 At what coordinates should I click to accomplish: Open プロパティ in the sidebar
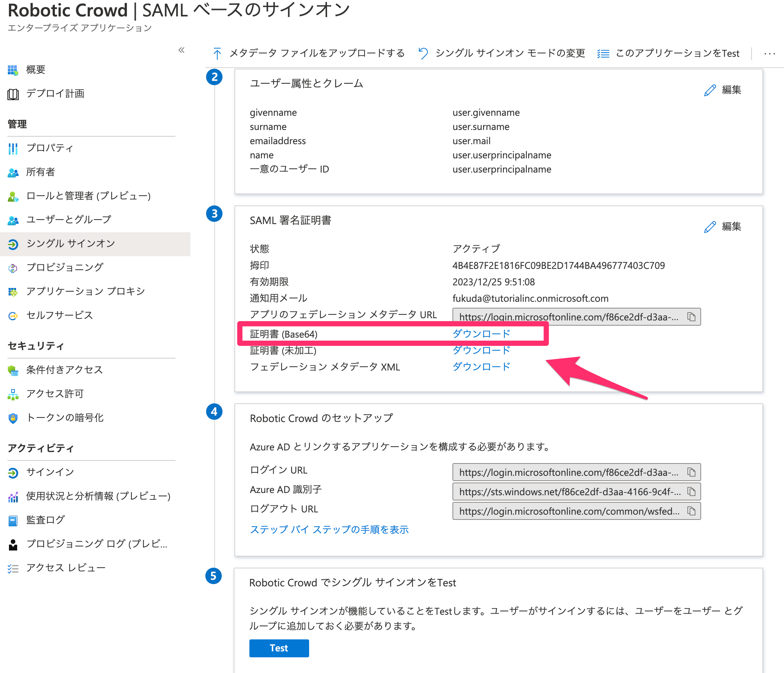50,148
